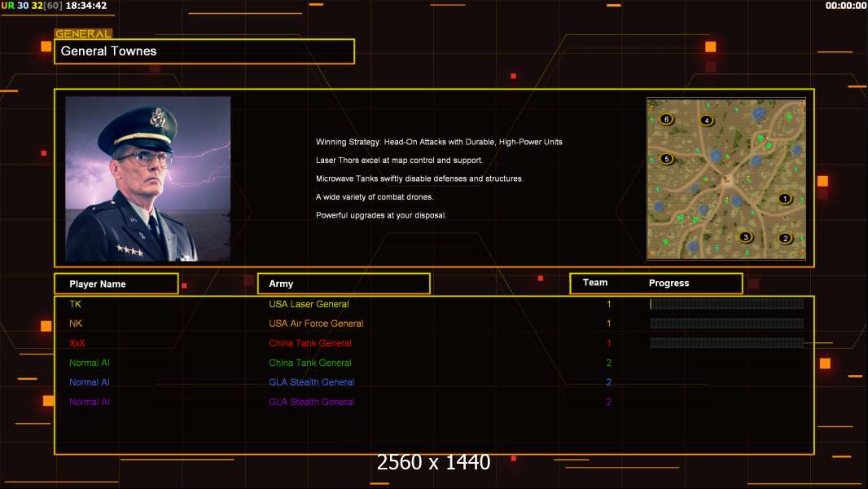868x489 pixels.
Task: Click start position 5 on minimap
Action: 667,159
